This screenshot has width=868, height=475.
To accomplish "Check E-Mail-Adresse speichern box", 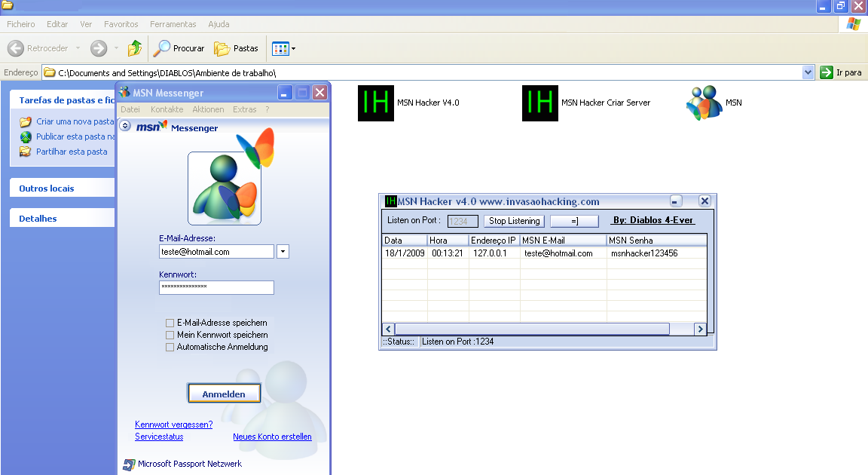I will pos(170,323).
